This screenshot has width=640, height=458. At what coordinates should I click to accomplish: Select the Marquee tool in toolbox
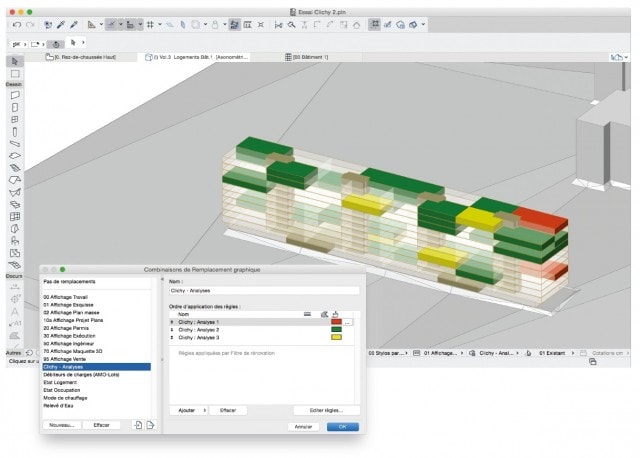15,73
